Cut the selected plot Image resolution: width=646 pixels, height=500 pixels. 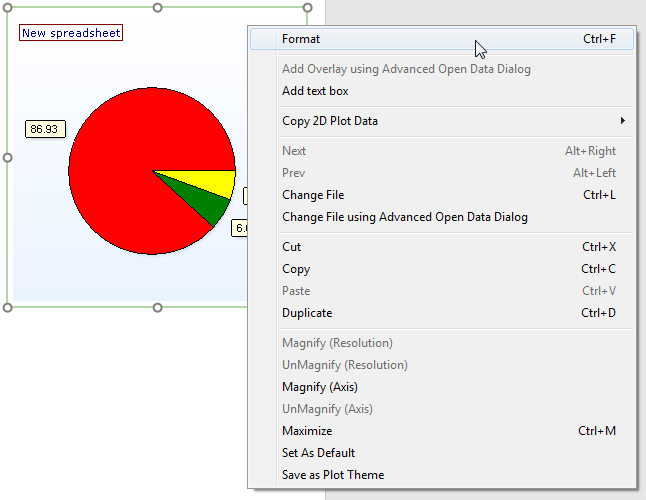[291, 247]
